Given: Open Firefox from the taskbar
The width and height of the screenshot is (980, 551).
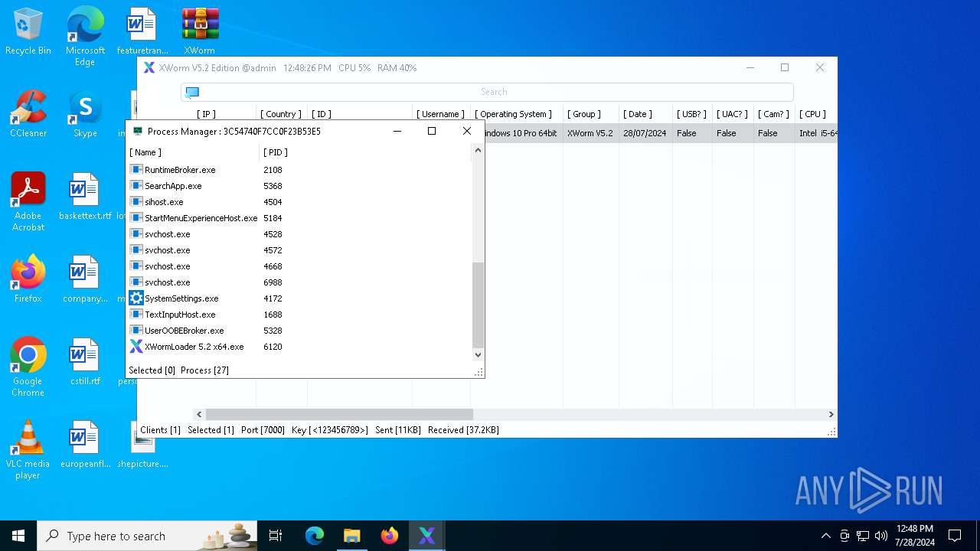Looking at the screenshot, I should (x=390, y=536).
